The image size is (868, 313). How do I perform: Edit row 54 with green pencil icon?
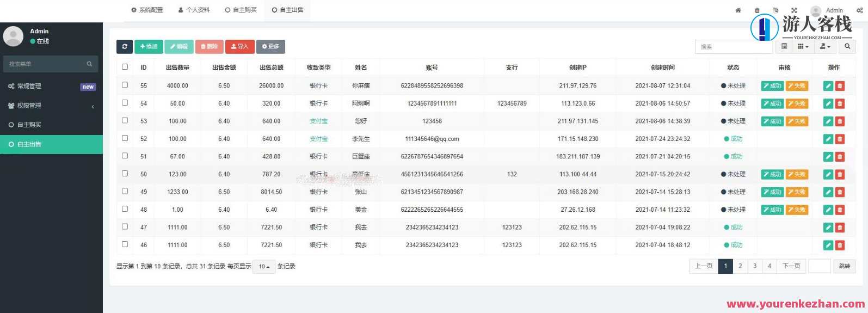tap(828, 103)
